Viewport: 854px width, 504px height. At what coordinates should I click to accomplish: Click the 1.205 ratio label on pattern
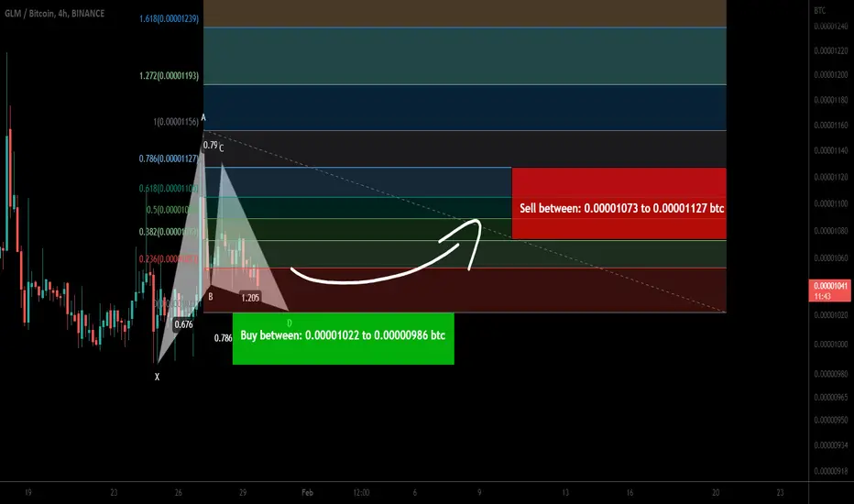250,298
